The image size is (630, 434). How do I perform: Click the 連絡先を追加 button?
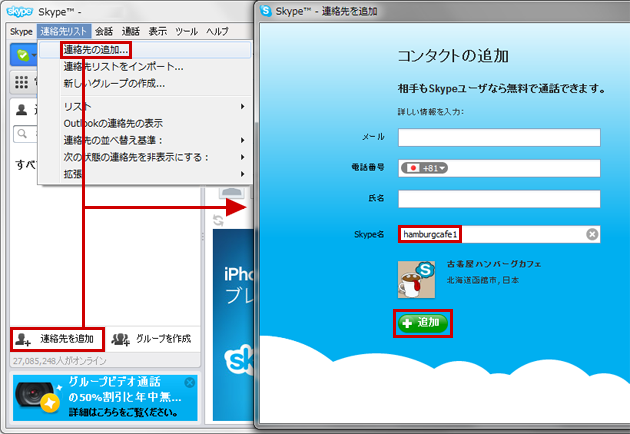tap(57, 339)
